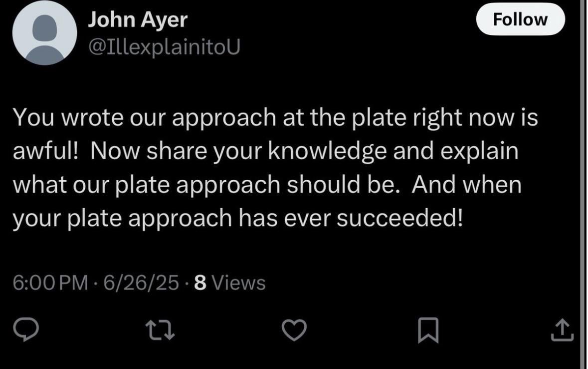The width and height of the screenshot is (588, 369).
Task: Click the gray vertical bar at the right edge
Action: [x=584, y=184]
